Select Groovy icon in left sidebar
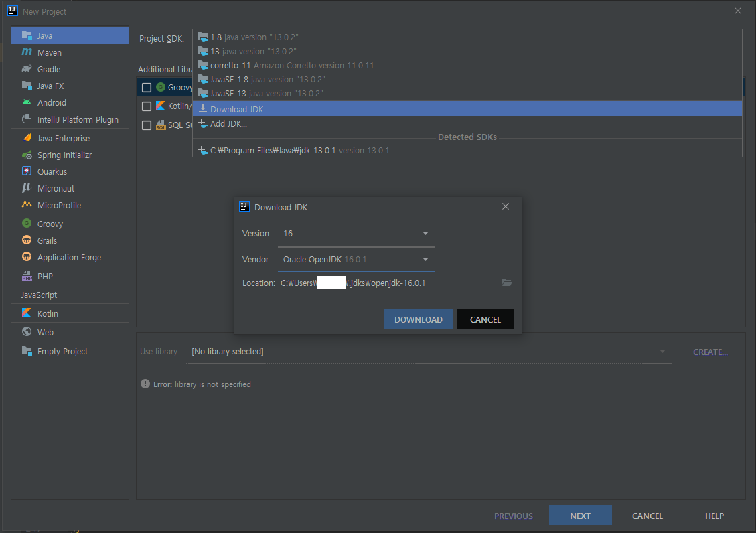 (x=27, y=224)
